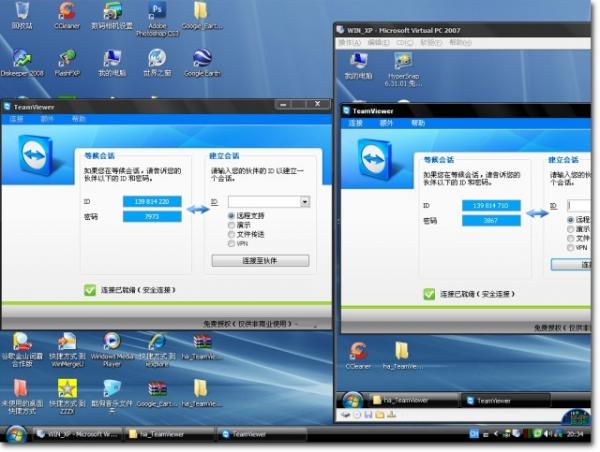This screenshot has height=452, width=600.
Task: Open Google_Eart... folder icon at top of desktop
Action: (x=202, y=11)
